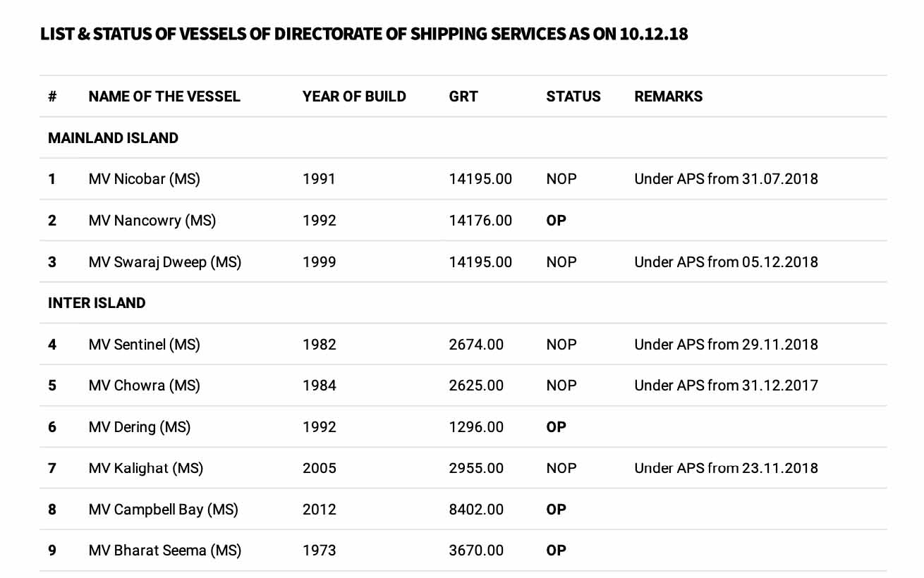Image resolution: width=924 pixels, height=578 pixels.
Task: Click the MV Swaraj Dweep (MS) entry
Action: pos(165,262)
